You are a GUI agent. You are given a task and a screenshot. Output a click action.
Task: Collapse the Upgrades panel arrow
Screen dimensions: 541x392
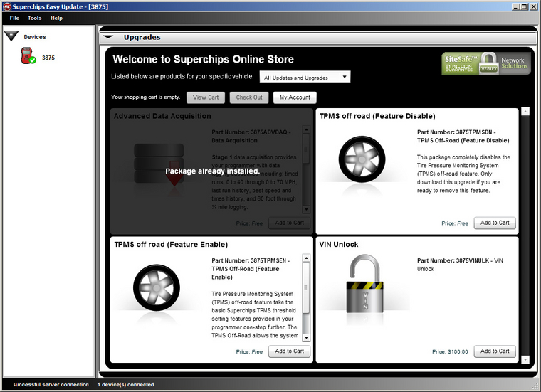point(108,36)
